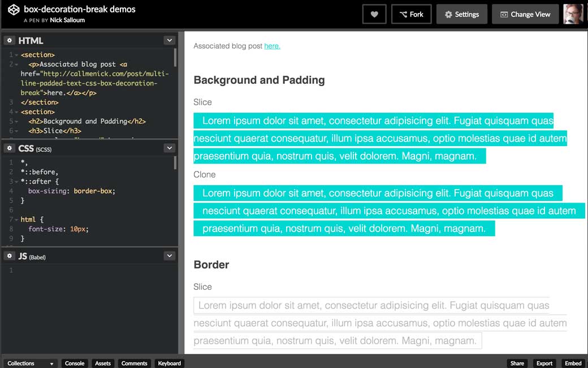Open the pen Settings
Screen dimensions: 588x368
pos(461,14)
